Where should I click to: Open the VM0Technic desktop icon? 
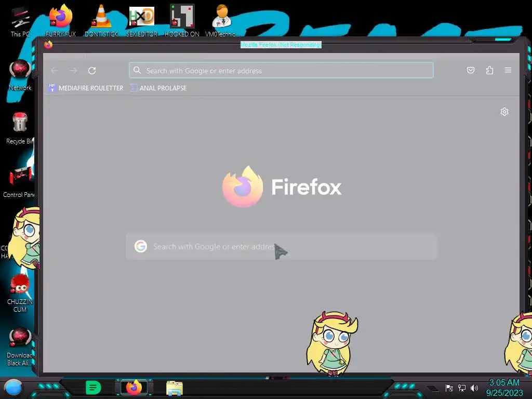click(x=222, y=20)
